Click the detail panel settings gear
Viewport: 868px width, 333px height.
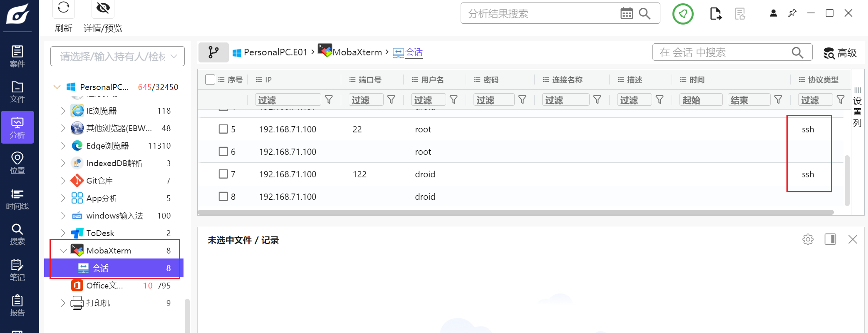pyautogui.click(x=808, y=239)
